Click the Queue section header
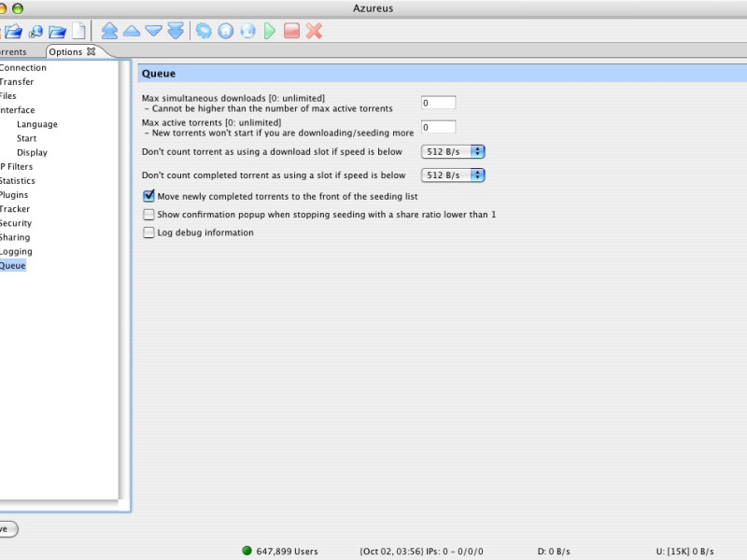Viewport: 747px width, 560px height. tap(442, 74)
